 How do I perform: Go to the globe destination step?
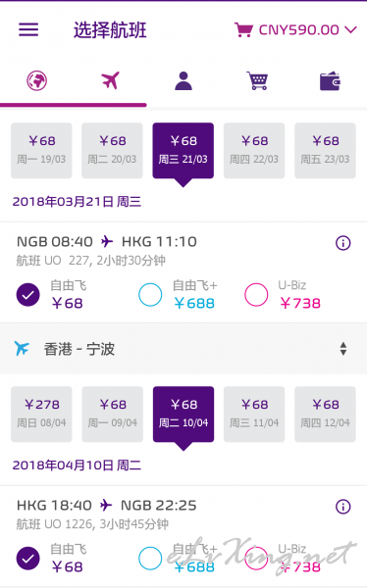tap(37, 80)
